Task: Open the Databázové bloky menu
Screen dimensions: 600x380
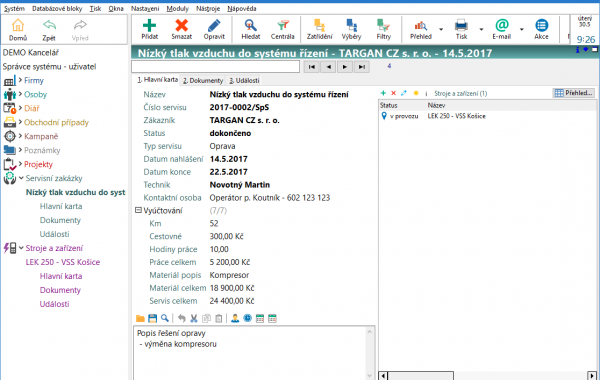Action: click(x=57, y=8)
